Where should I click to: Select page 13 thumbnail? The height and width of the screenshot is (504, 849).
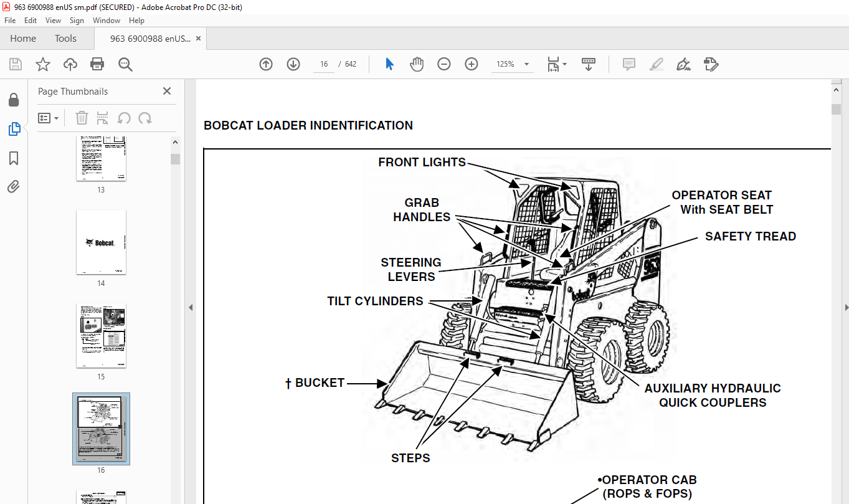tap(101, 159)
